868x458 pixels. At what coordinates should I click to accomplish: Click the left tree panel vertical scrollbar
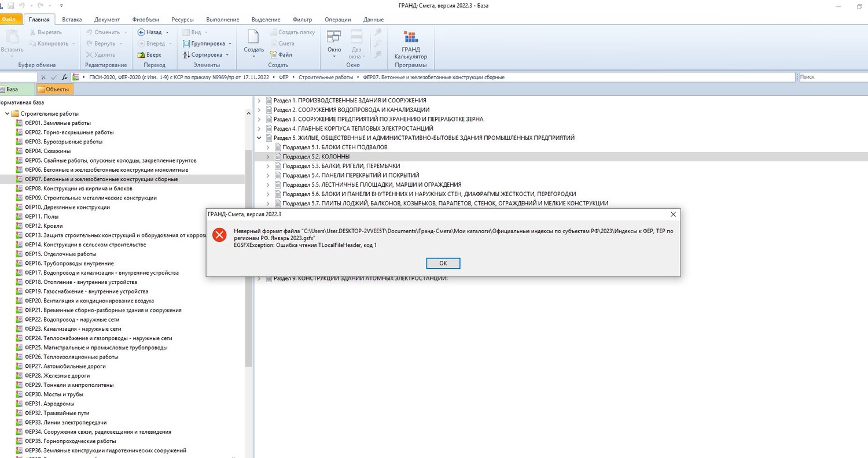249,257
